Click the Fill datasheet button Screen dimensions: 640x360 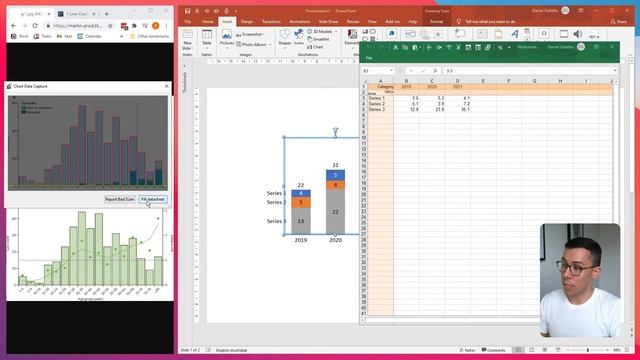pos(153,199)
